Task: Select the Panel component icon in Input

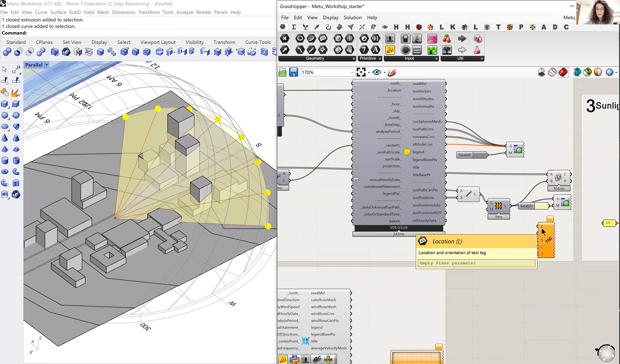Action: point(390,50)
